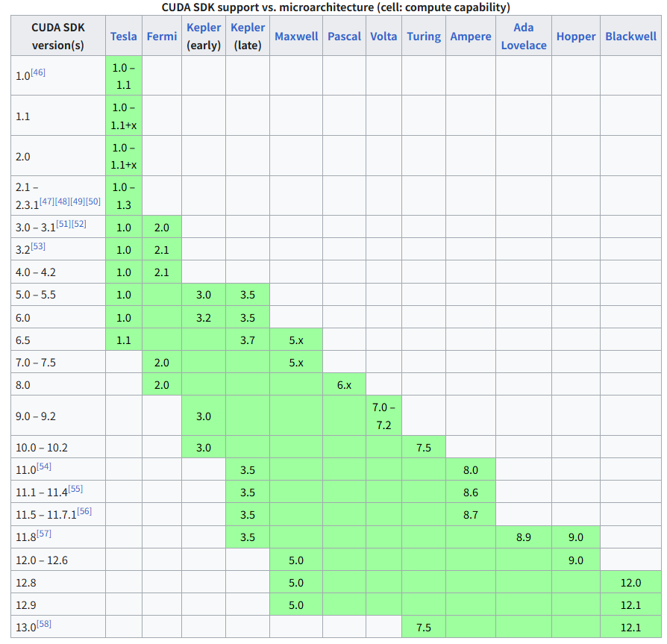Select the '3.7' Kepler late cell
Image resolution: width=667 pixels, height=644 pixels.
pyautogui.click(x=248, y=340)
